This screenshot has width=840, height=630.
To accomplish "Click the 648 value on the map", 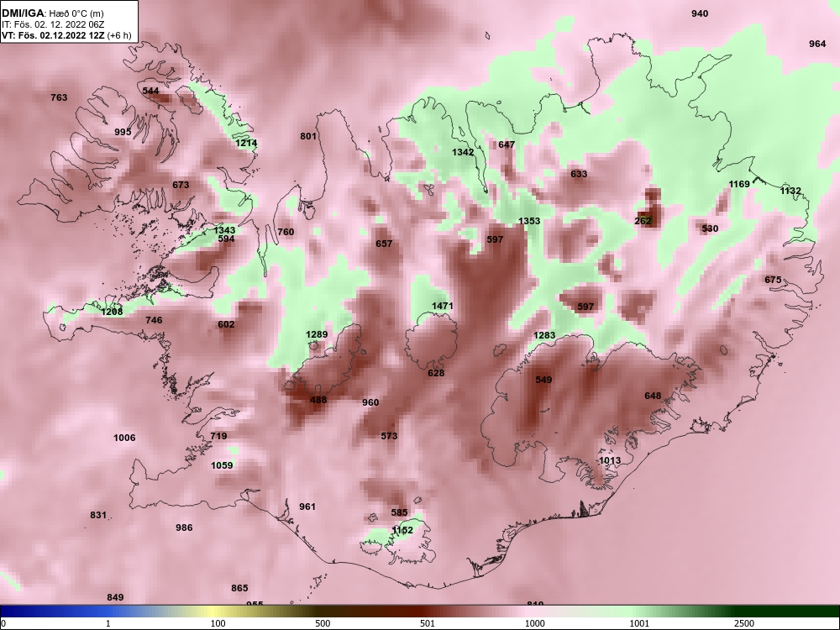I will pos(653,396).
